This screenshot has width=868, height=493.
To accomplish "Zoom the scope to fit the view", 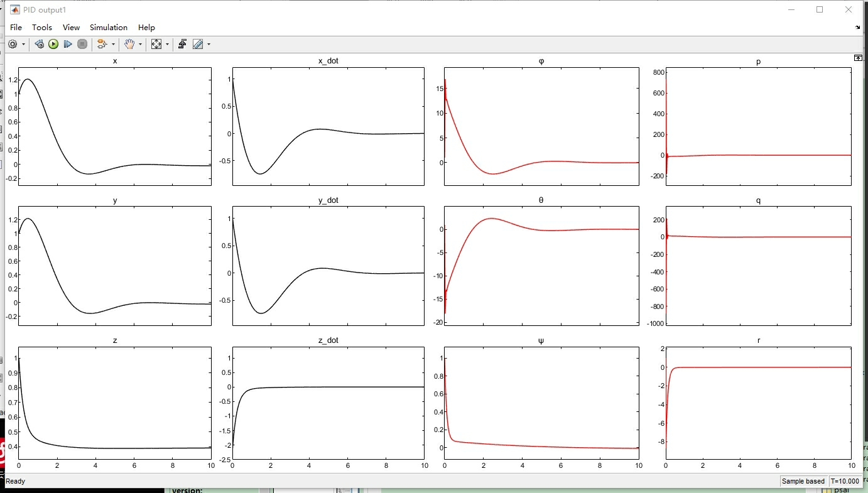I will pos(156,44).
